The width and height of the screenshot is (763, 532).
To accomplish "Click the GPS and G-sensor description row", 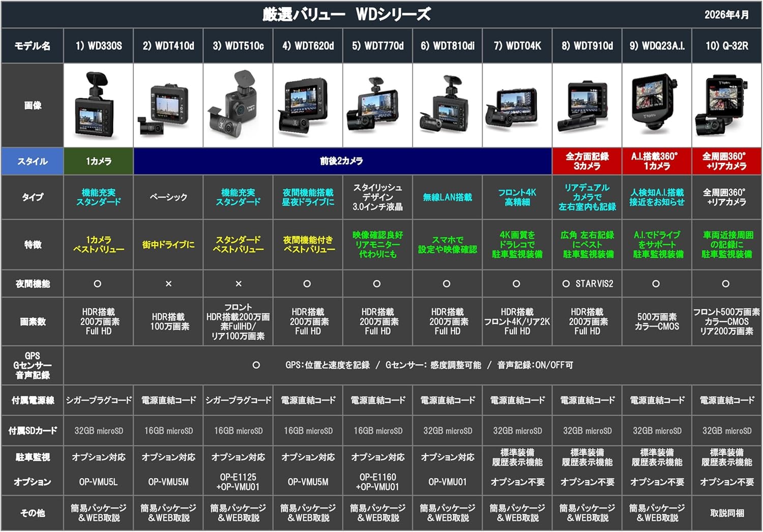I will (x=413, y=365).
